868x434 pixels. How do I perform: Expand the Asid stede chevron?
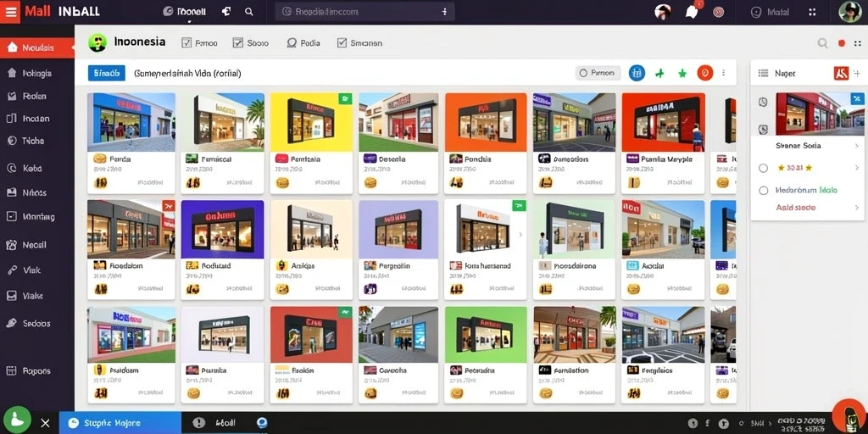pyautogui.click(x=856, y=208)
